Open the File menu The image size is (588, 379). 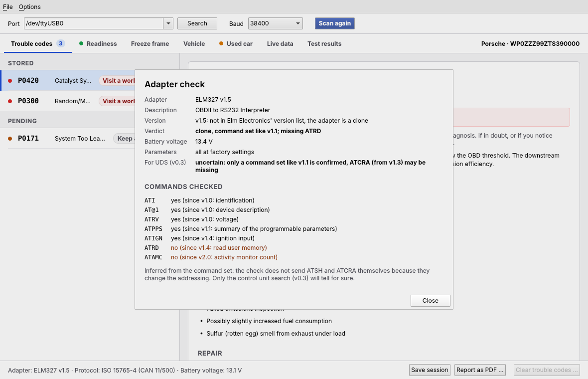tap(8, 7)
